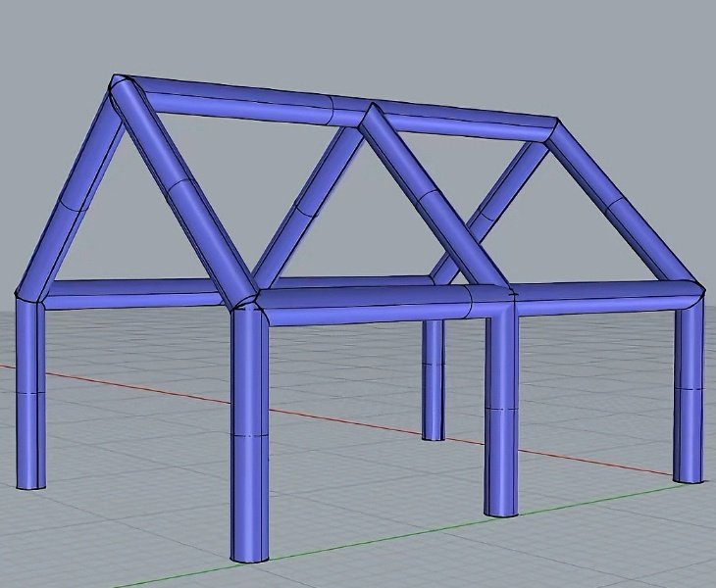The width and height of the screenshot is (716, 588).
Task: Click the ground grid in the lower-right corner
Action: 628,549
